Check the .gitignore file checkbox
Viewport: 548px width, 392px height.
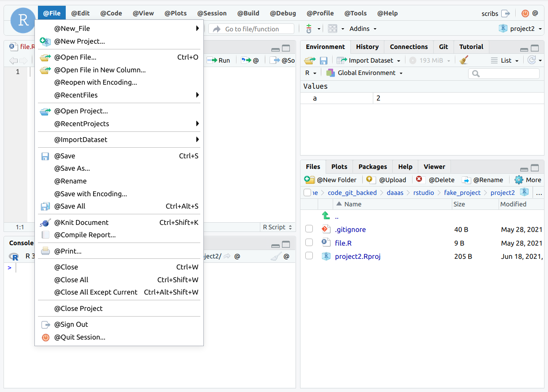click(x=309, y=229)
